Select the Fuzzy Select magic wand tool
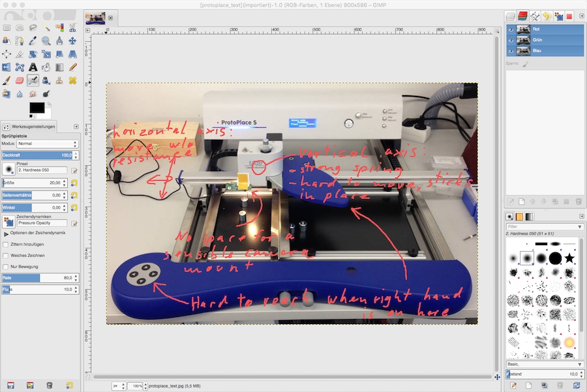This screenshot has height=392, width=587. (x=46, y=27)
